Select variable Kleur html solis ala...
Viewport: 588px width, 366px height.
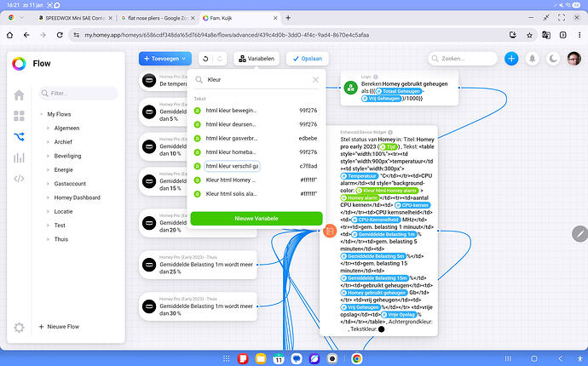pos(257,194)
